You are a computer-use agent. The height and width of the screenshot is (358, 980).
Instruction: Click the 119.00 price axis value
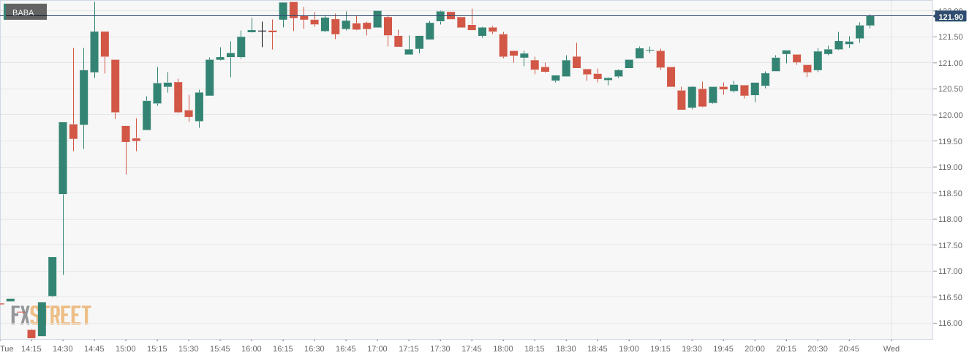pos(950,167)
